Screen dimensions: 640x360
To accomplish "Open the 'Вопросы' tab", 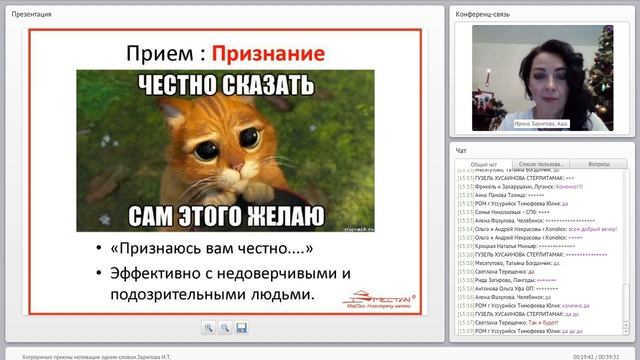I will point(599,164).
